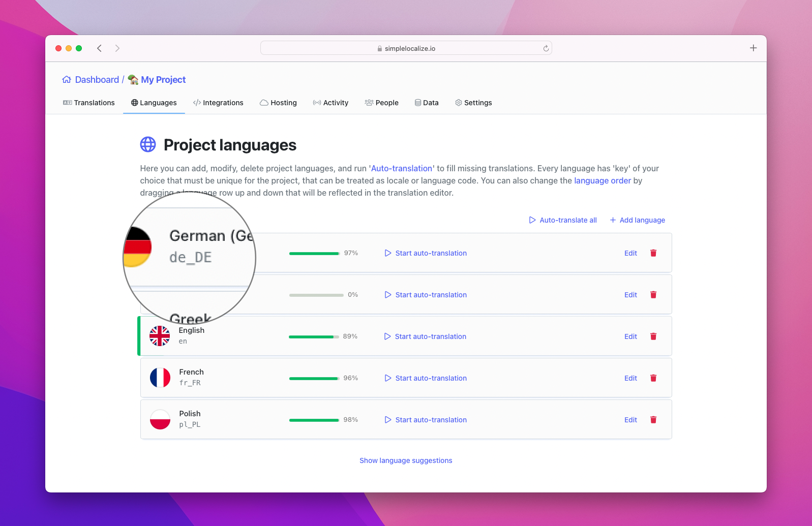
Task: Click the Polish 98% progress bar
Action: [x=314, y=420]
